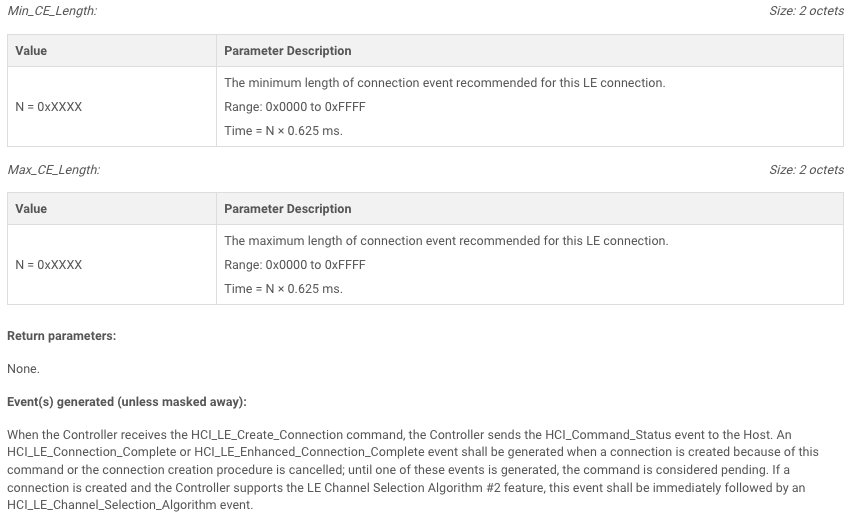Click N = 0xXXXX in the Min_CE_Length table
The width and height of the screenshot is (852, 521).
click(x=48, y=106)
